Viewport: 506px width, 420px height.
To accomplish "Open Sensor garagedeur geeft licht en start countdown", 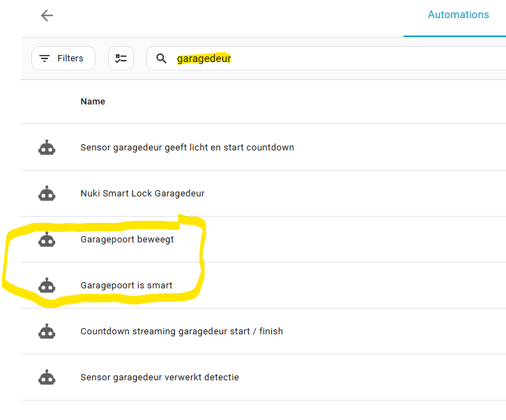I will tap(187, 148).
